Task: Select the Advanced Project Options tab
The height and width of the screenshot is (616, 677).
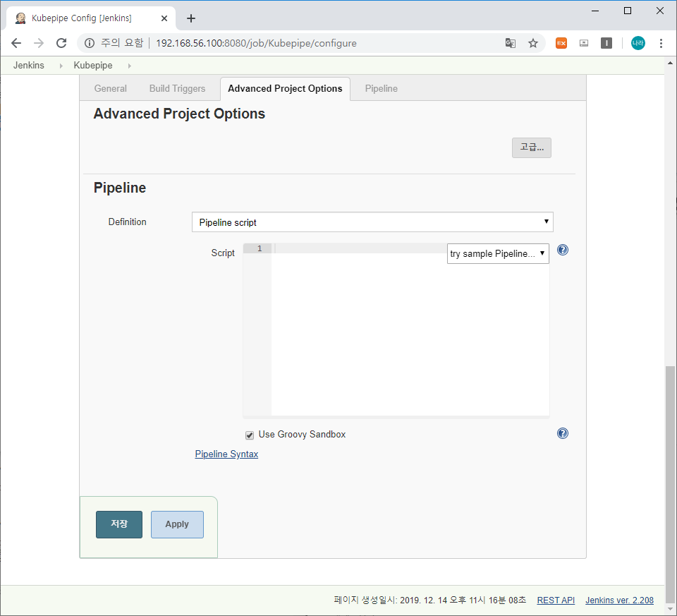Action: pyautogui.click(x=285, y=89)
